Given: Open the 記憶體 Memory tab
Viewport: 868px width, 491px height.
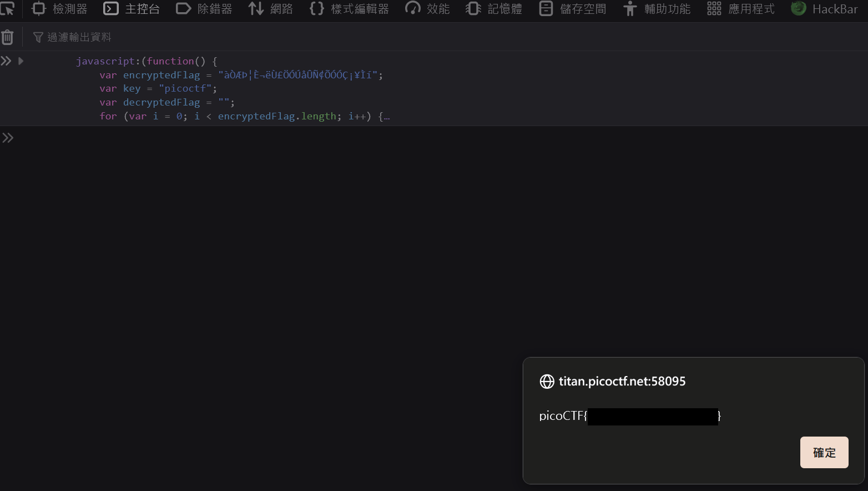Looking at the screenshot, I should point(494,9).
